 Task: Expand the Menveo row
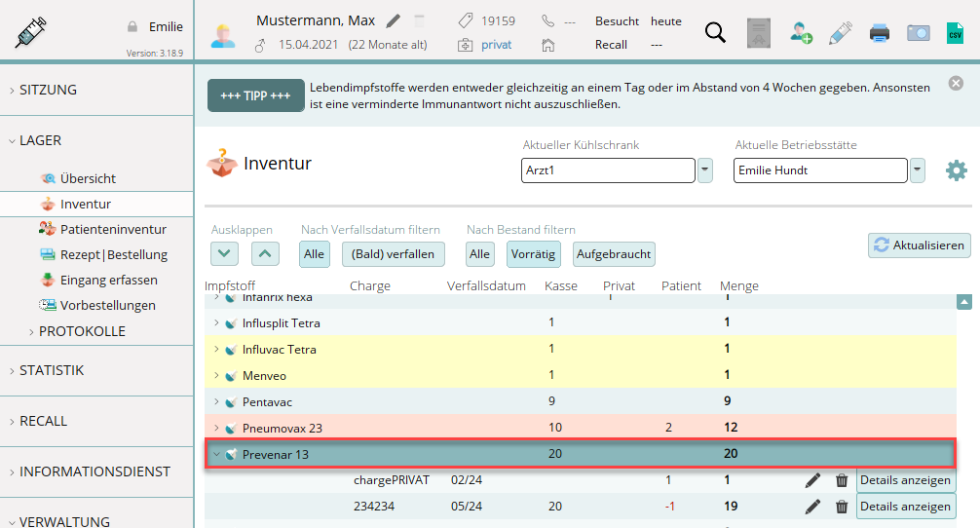click(x=216, y=375)
